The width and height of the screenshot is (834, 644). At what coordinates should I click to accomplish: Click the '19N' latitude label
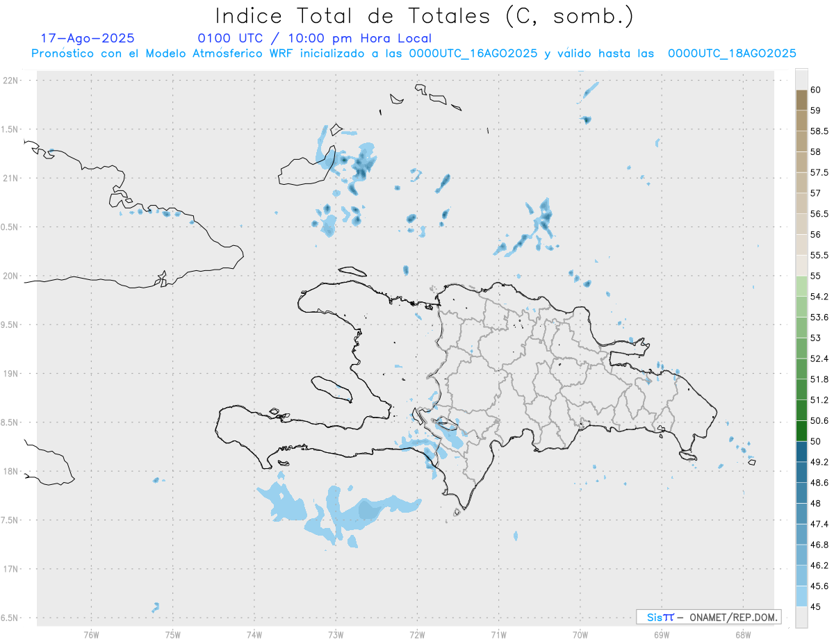tap(12, 374)
